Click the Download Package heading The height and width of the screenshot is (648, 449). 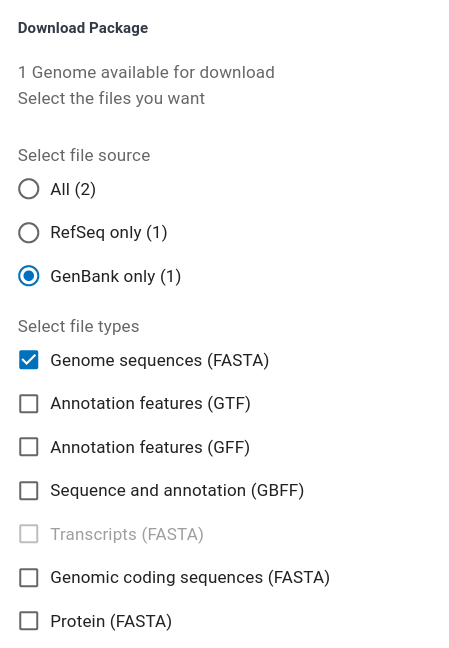(x=83, y=28)
